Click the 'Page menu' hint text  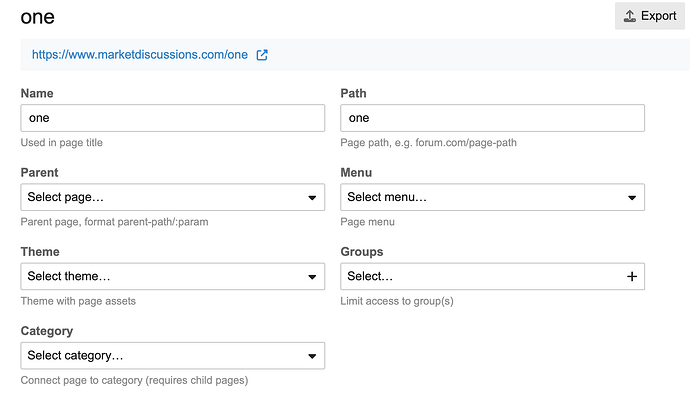point(367,222)
